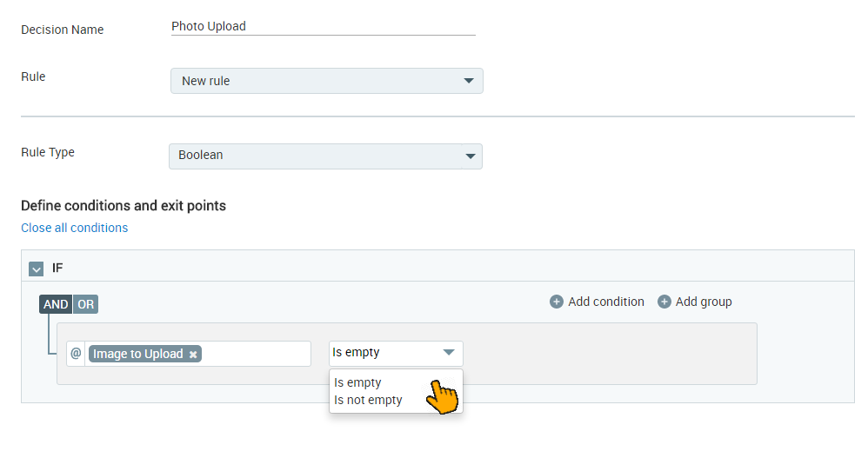Click the plus icon beside Add condition
The height and width of the screenshot is (458, 868).
point(557,302)
